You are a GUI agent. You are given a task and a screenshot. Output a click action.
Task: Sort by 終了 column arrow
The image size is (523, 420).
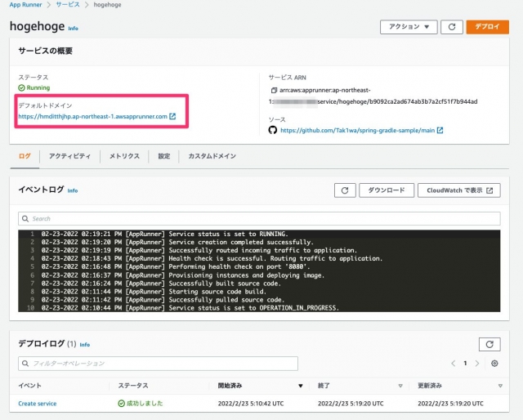(400, 386)
